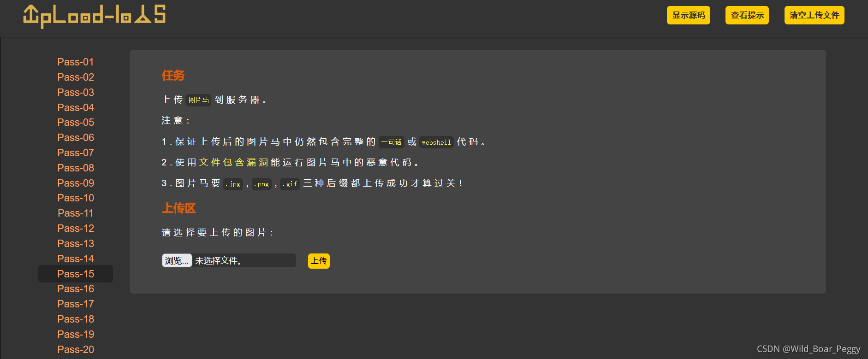This screenshot has height=359, width=868.
Task: Click the 一句话 code tag
Action: (x=391, y=142)
